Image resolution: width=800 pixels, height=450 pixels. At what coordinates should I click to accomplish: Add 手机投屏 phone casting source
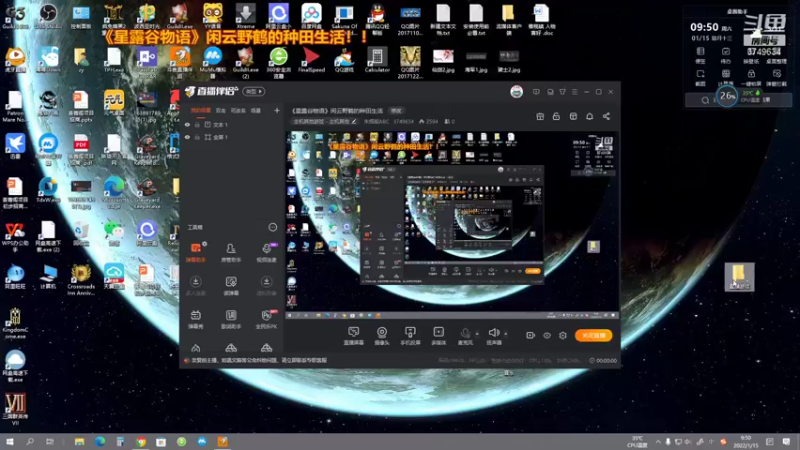pos(410,336)
